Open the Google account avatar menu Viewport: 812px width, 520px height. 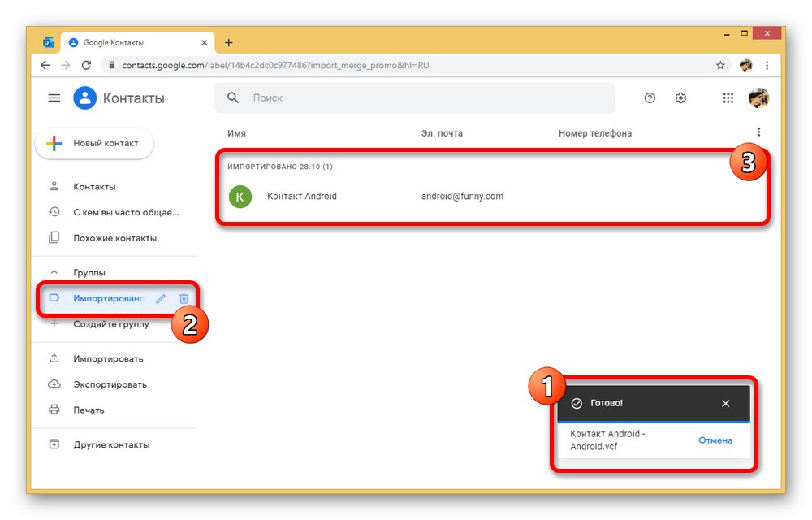click(758, 97)
